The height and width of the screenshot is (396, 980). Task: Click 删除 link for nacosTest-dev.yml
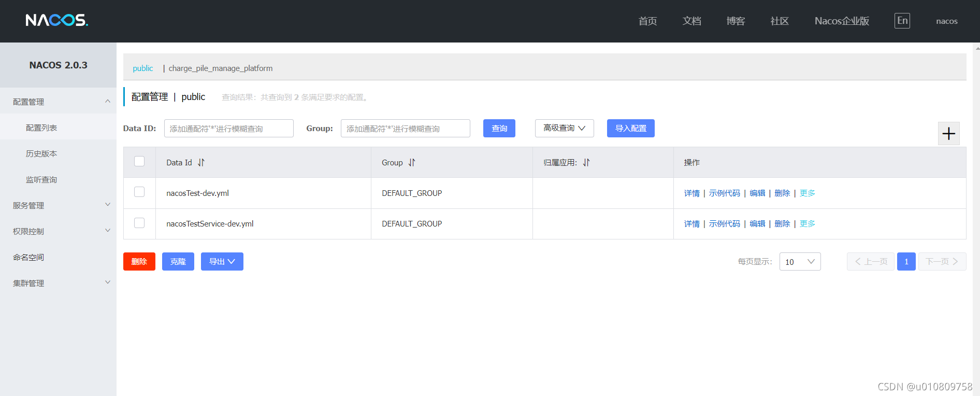click(782, 193)
